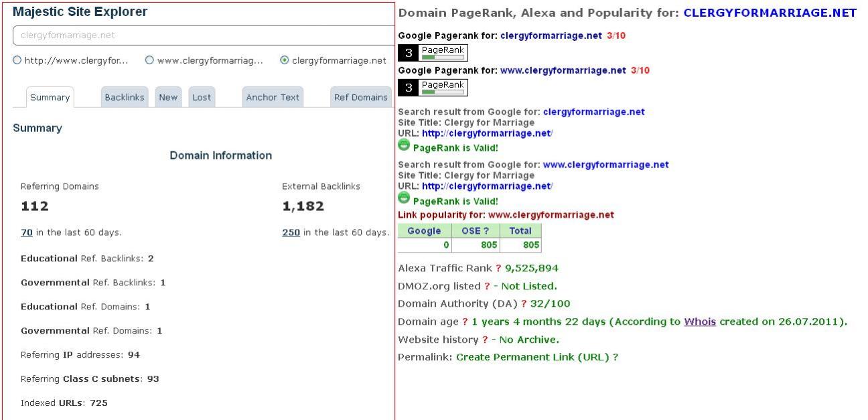Select the http://www.clergyfor... radio option
Image resolution: width=868 pixels, height=420 pixels.
tap(17, 60)
